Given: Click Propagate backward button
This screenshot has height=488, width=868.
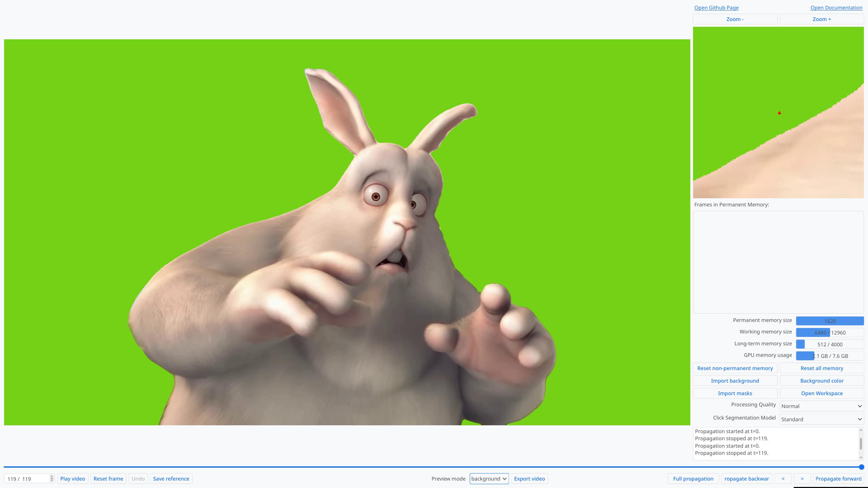Looking at the screenshot, I should pyautogui.click(x=747, y=479).
